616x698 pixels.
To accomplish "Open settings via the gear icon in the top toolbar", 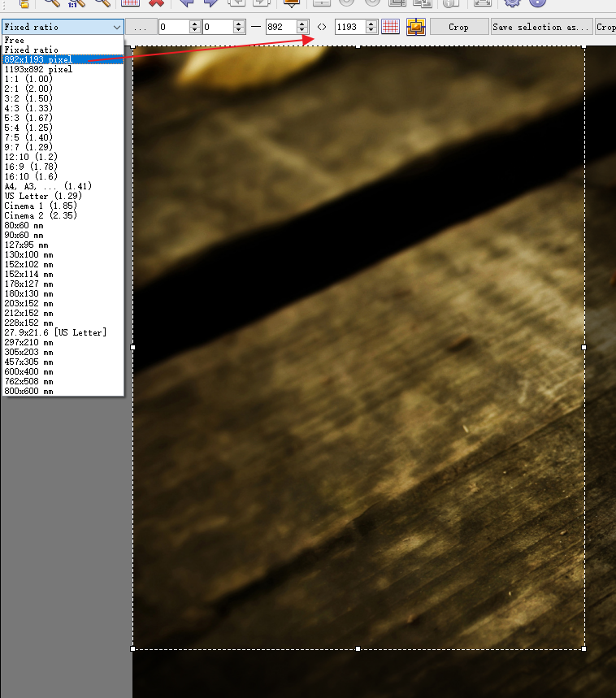I will pos(512,3).
